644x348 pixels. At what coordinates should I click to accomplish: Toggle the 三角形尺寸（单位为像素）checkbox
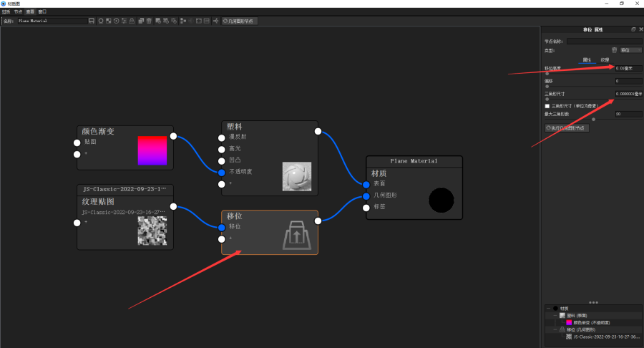547,106
